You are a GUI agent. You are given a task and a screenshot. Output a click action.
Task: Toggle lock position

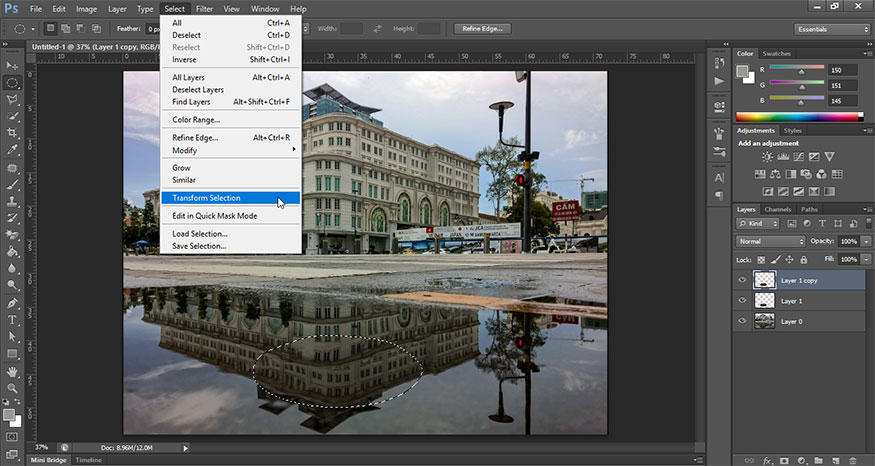point(789,260)
